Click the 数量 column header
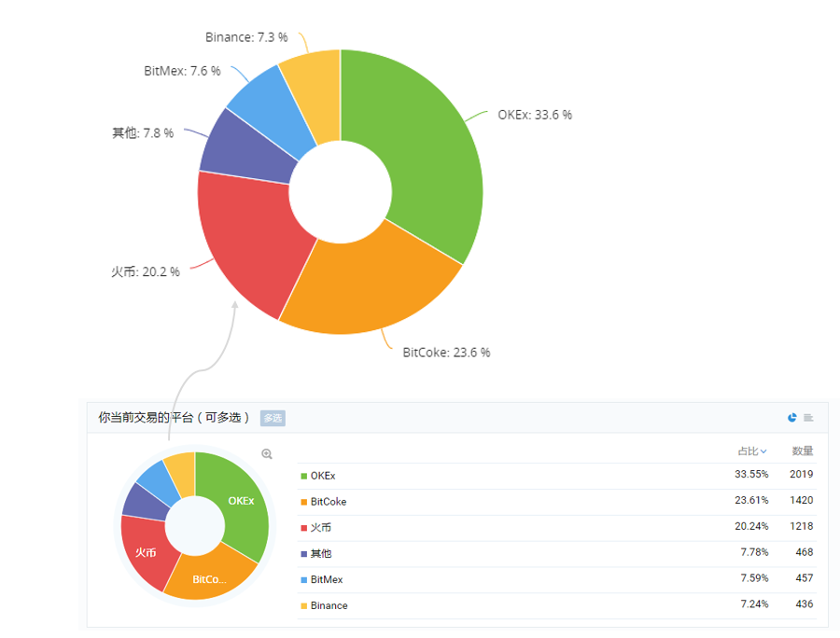 click(x=803, y=451)
